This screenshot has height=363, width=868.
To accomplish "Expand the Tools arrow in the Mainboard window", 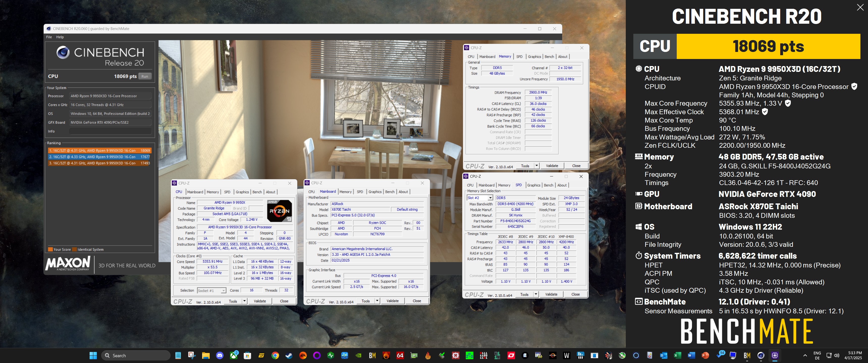I will tap(377, 301).
